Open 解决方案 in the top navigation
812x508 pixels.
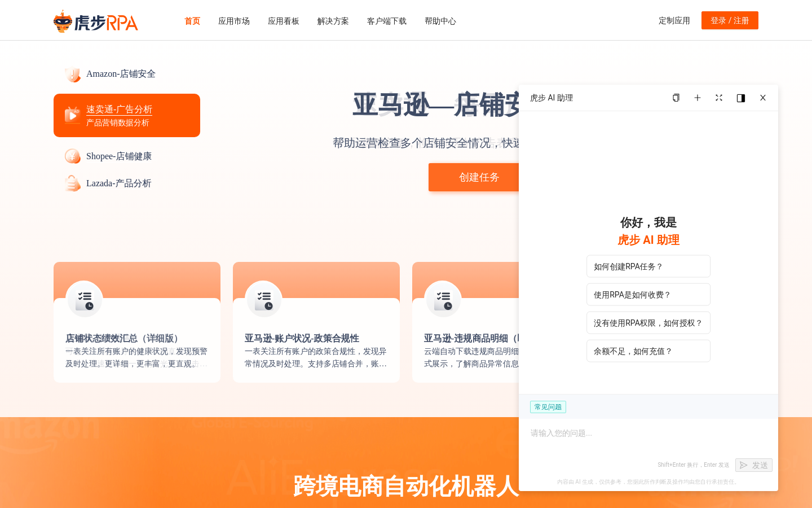coord(333,21)
